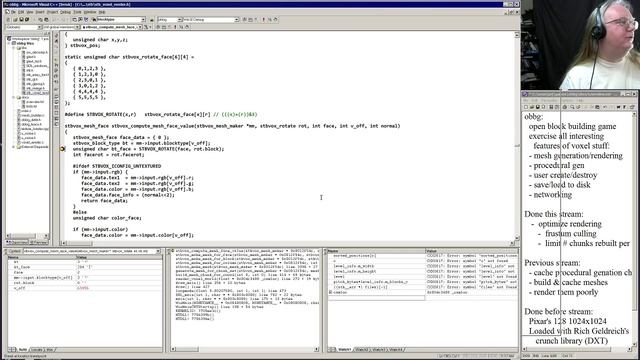Image resolution: width=640 pixels, height=360 pixels.
Task: Open the Debug menu
Action: coord(65,12)
